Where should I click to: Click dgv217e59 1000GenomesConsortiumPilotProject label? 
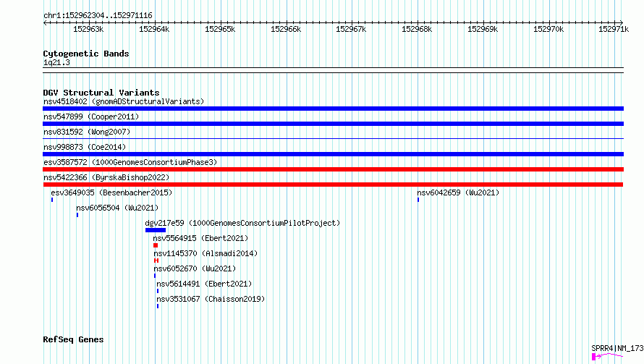coord(242,223)
